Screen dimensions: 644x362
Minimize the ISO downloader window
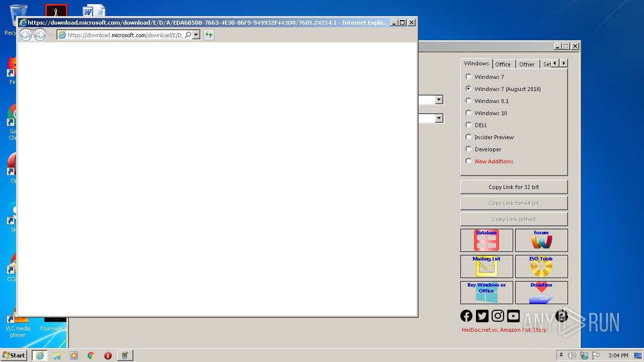tap(557, 46)
